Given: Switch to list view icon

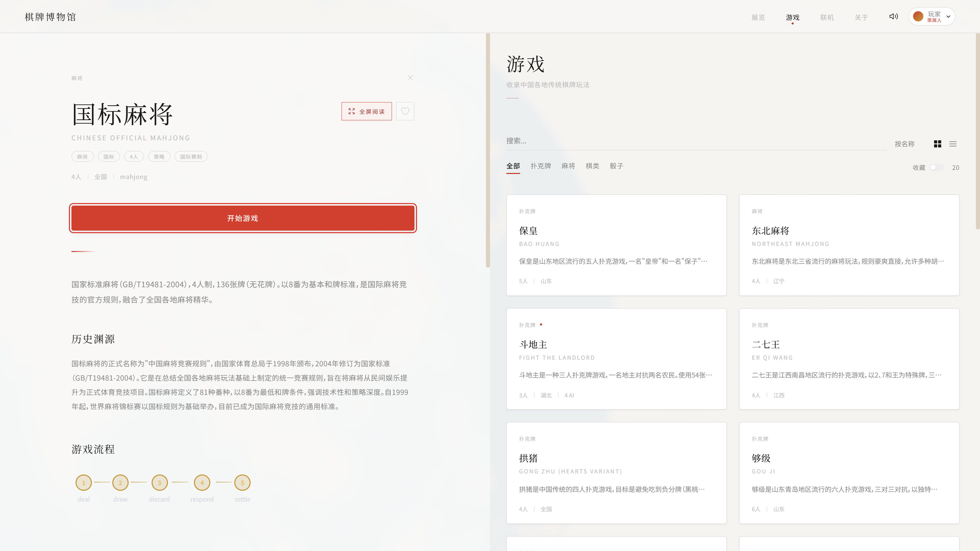Looking at the screenshot, I should [x=953, y=144].
